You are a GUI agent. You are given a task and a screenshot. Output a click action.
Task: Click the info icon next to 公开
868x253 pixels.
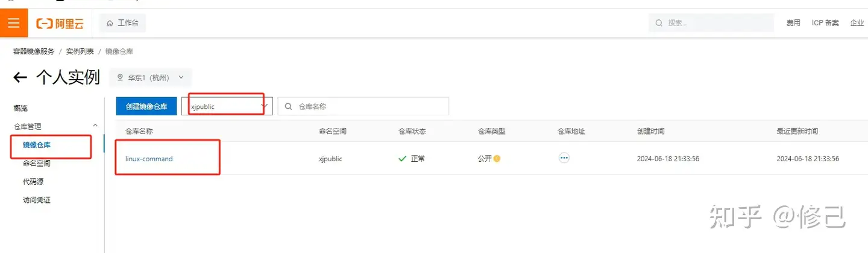pyautogui.click(x=497, y=159)
